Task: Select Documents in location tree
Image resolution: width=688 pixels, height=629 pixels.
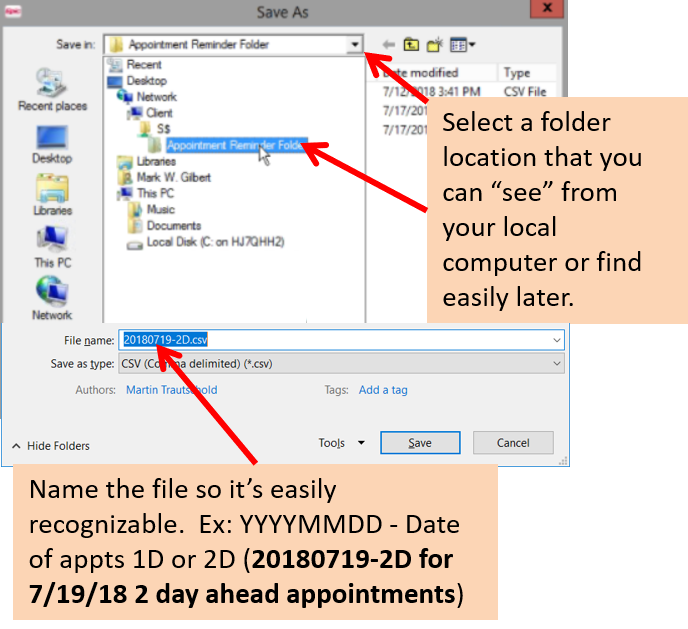Action: pyautogui.click(x=173, y=226)
